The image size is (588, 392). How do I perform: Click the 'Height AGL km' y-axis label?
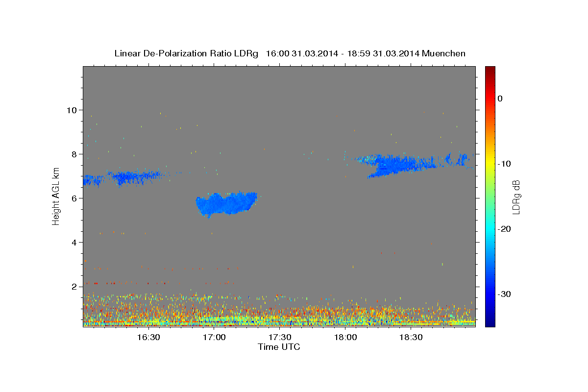tap(56, 196)
